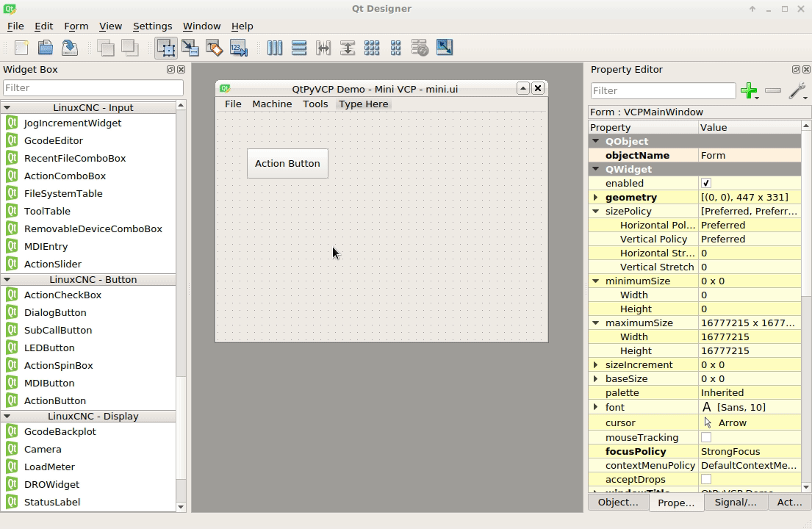The width and height of the screenshot is (812, 529).
Task: Collapse the minimumSize property row
Action: click(595, 281)
